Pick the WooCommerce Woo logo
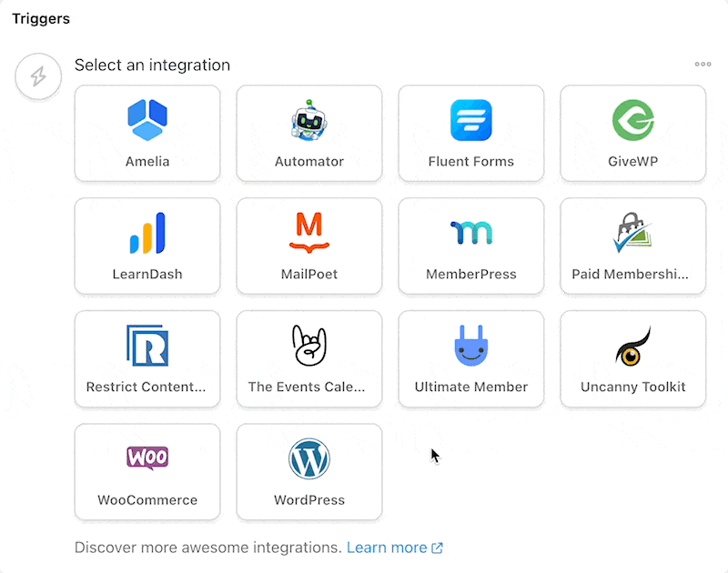 pyautogui.click(x=147, y=457)
